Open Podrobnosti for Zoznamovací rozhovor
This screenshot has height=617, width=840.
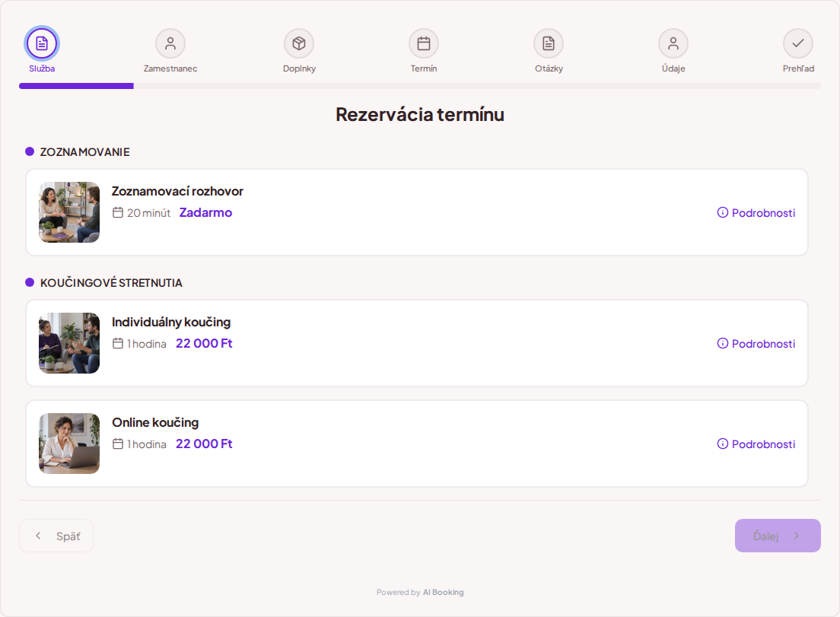pos(756,212)
